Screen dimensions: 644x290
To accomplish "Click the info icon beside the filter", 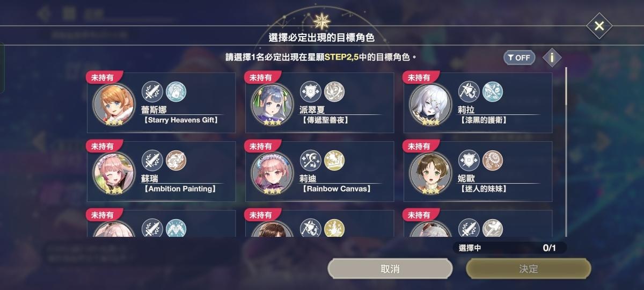I will [552, 57].
